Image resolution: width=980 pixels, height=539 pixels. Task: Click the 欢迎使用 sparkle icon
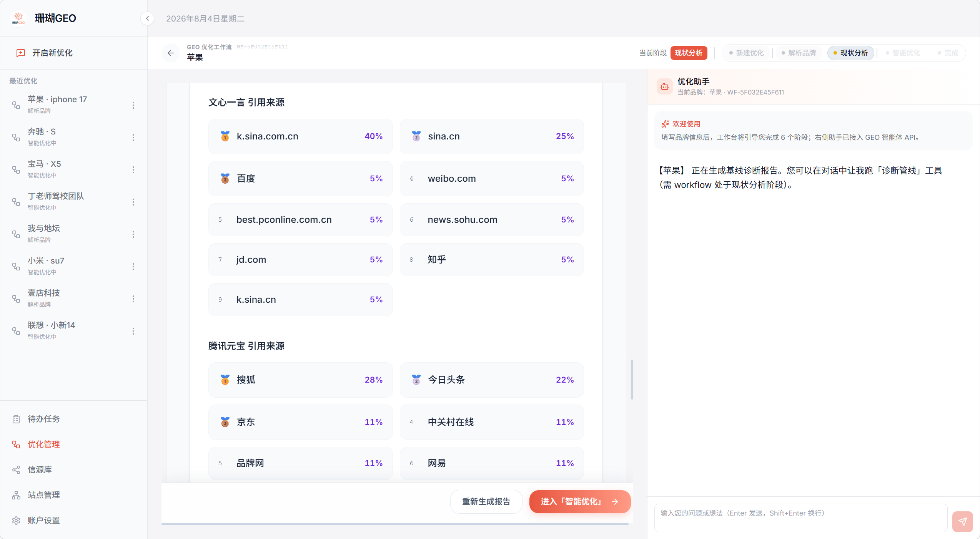tap(665, 124)
